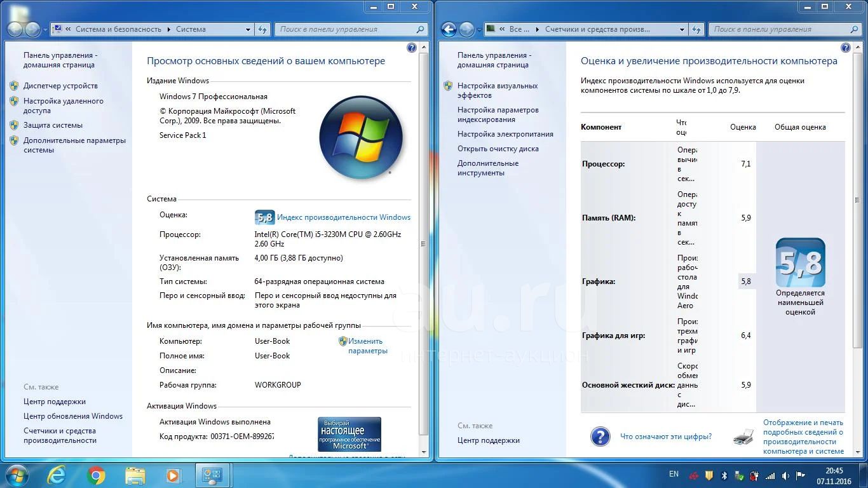Go to Control Panel home in performance window

(x=494, y=60)
